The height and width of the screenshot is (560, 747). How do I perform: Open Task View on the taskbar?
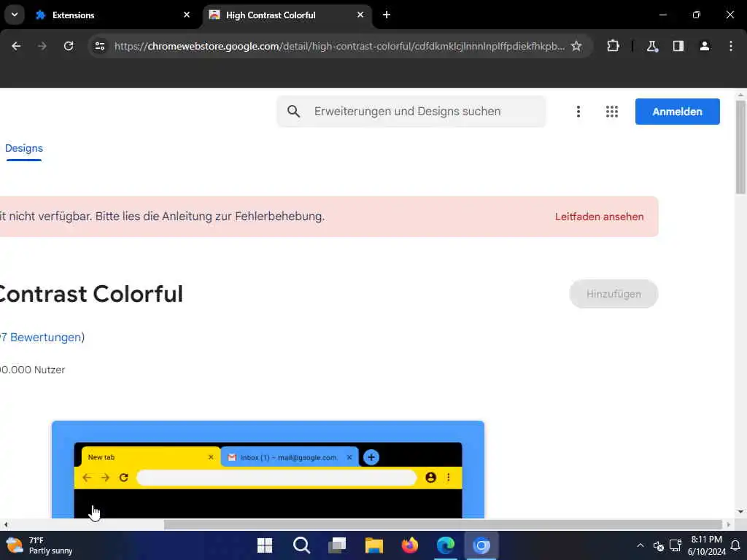[337, 545]
